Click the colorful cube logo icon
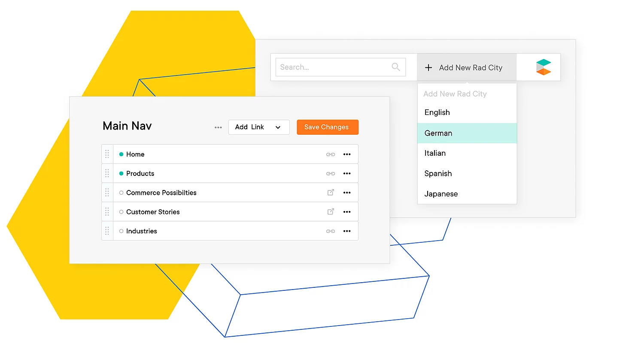Screen dimensions: 644x350 (543, 66)
